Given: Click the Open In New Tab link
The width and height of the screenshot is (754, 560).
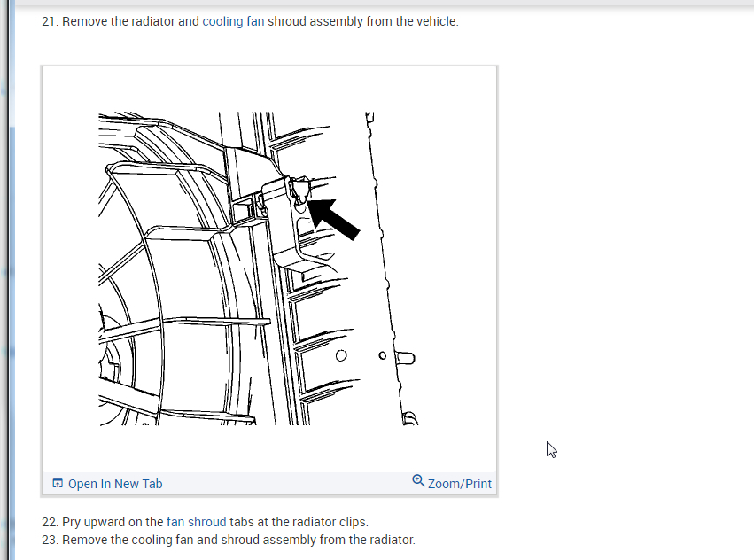Looking at the screenshot, I should pos(115,484).
